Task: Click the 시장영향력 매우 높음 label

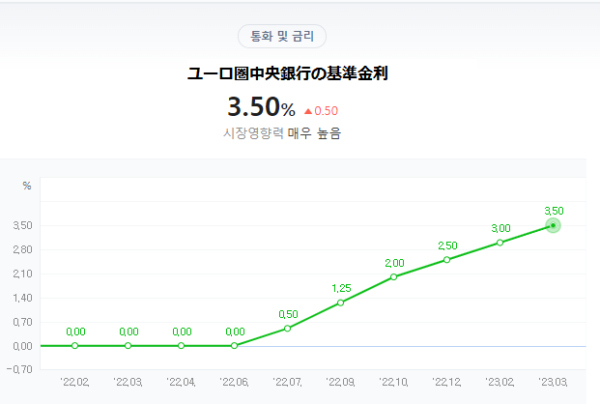Action: [x=282, y=133]
